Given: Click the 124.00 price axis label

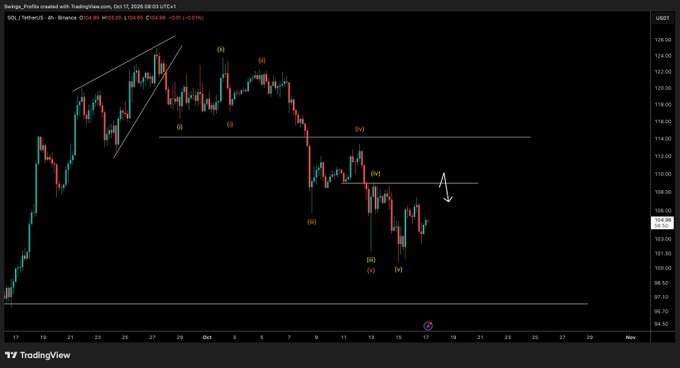Looking at the screenshot, I should tap(663, 56).
